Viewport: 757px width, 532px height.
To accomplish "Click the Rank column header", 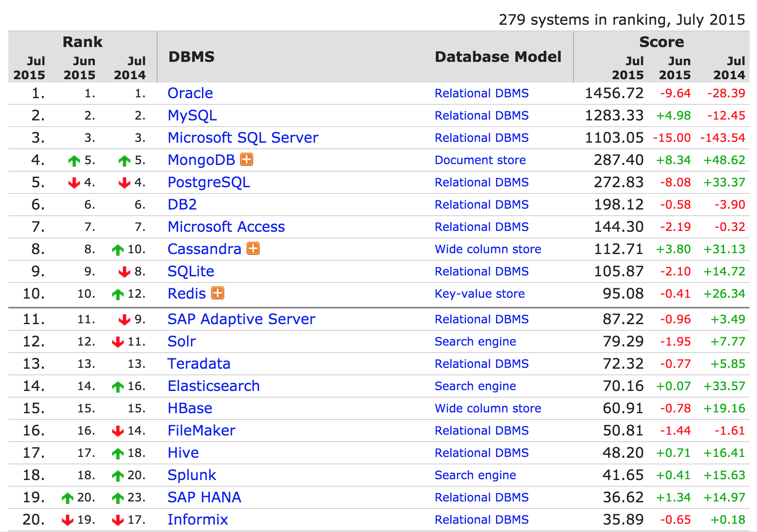I will pos(82,42).
